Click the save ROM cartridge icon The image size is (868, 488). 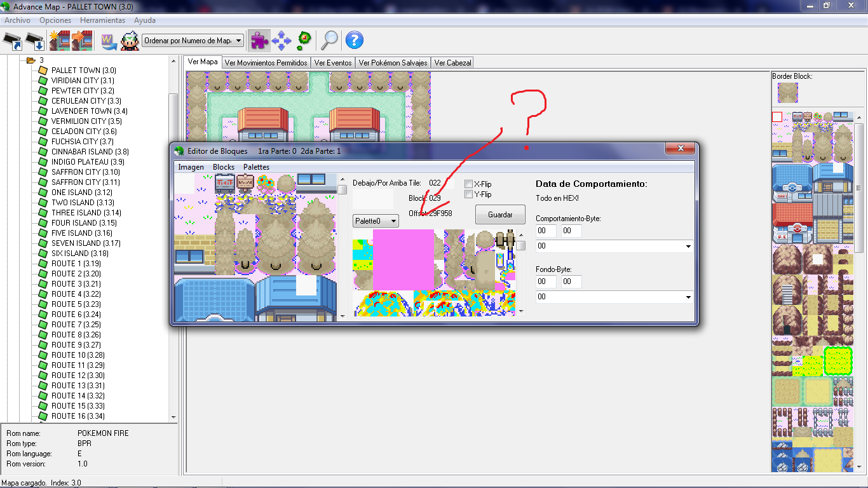coord(35,41)
